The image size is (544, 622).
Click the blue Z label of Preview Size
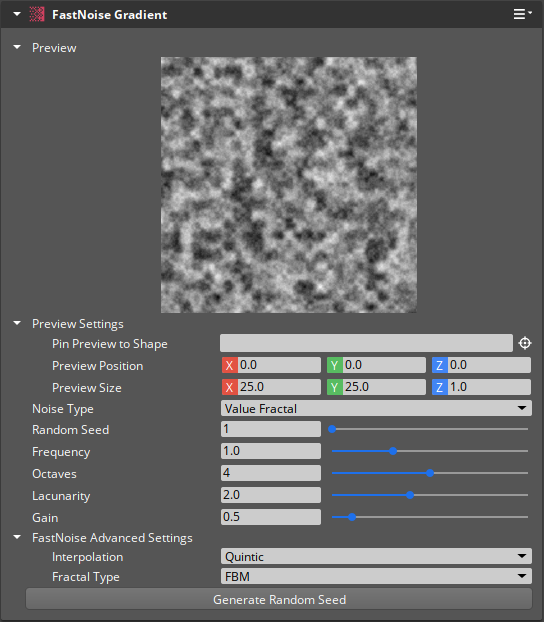pyautogui.click(x=440, y=387)
